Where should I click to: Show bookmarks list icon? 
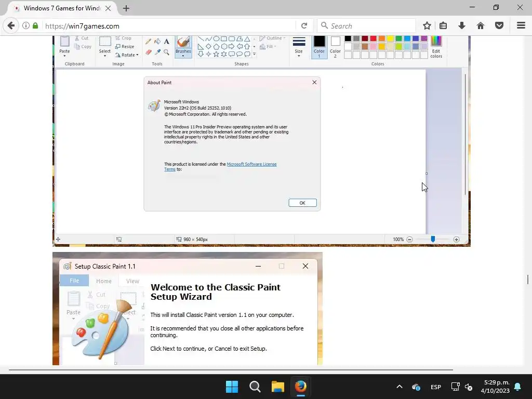point(443,26)
